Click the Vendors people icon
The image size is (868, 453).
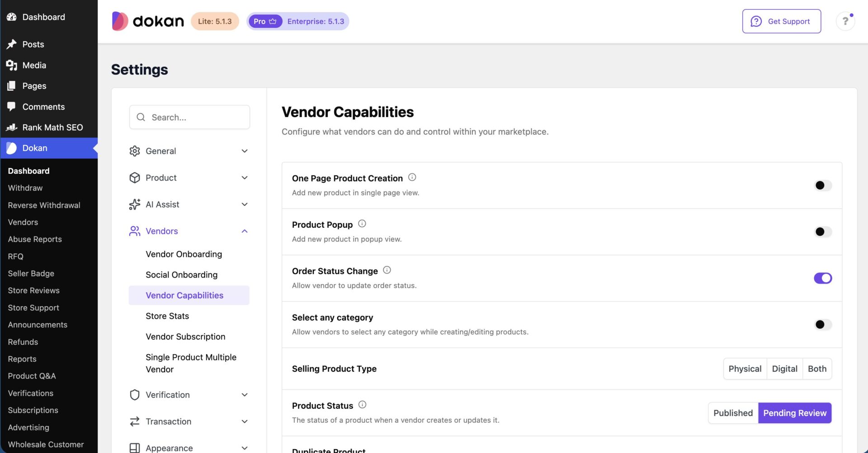135,231
